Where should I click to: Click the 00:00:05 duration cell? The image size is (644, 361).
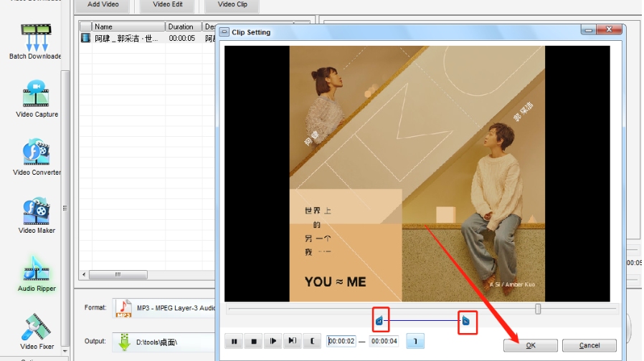click(182, 38)
